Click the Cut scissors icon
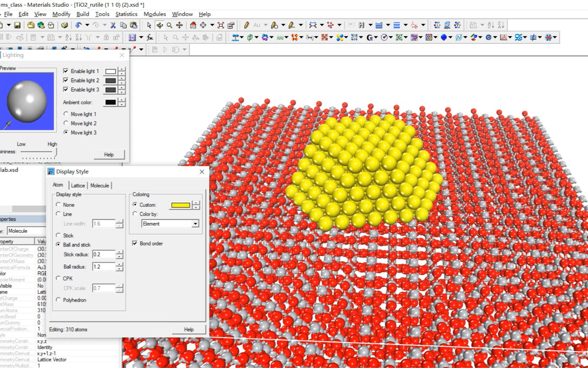 [113, 25]
